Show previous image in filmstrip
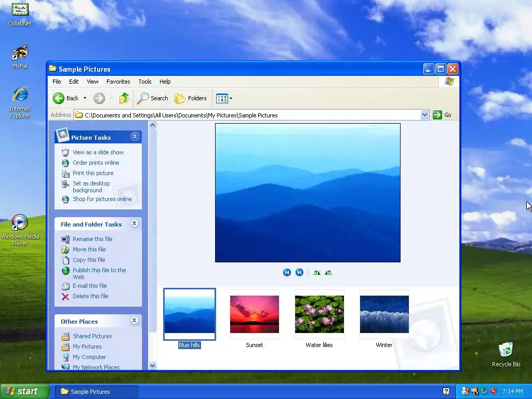Image resolution: width=532 pixels, height=399 pixels. tap(287, 272)
